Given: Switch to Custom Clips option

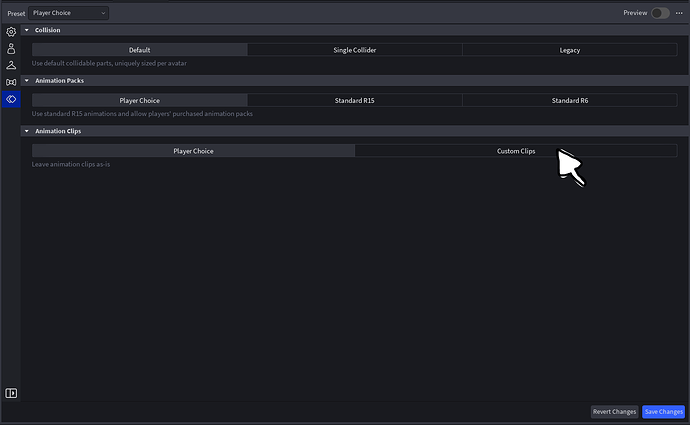Looking at the screenshot, I should (516, 151).
